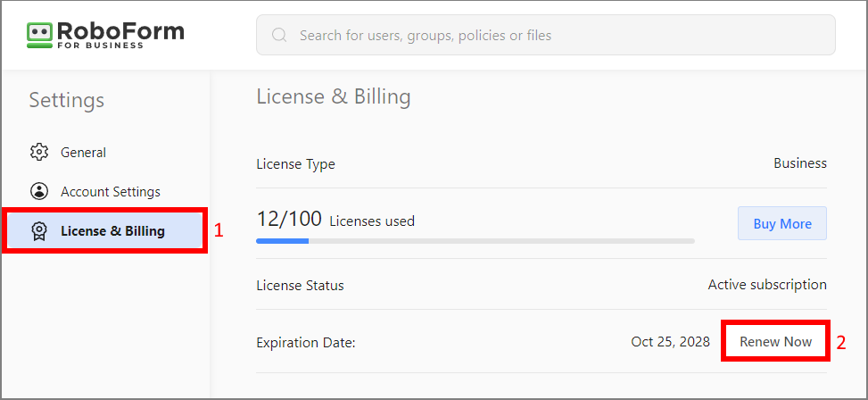Click the licenses used progress bar

click(x=475, y=241)
